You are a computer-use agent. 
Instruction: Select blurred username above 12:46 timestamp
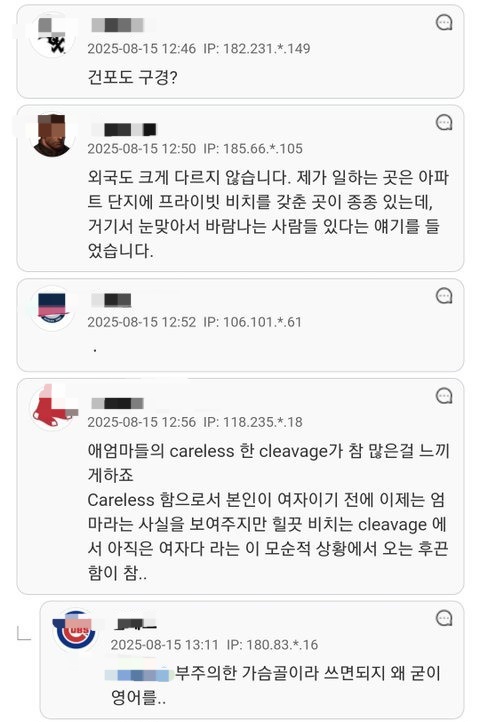[117, 25]
